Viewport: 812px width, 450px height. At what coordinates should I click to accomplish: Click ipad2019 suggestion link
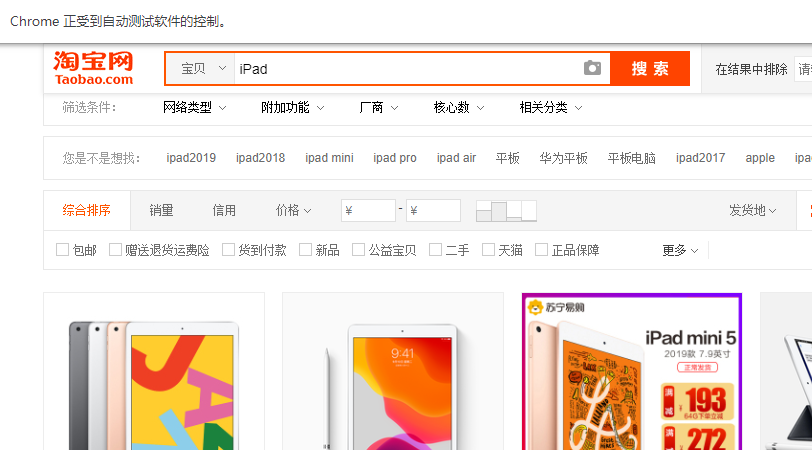[191, 158]
